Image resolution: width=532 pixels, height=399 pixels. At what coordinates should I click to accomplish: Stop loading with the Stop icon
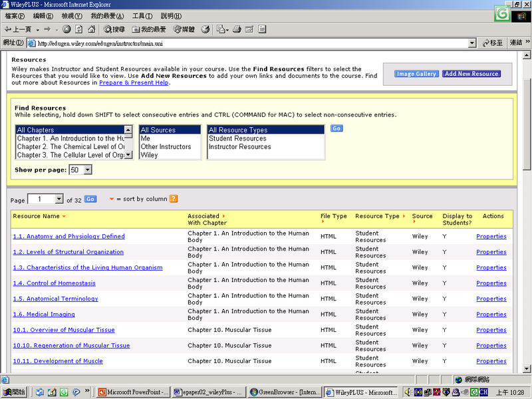(66, 29)
